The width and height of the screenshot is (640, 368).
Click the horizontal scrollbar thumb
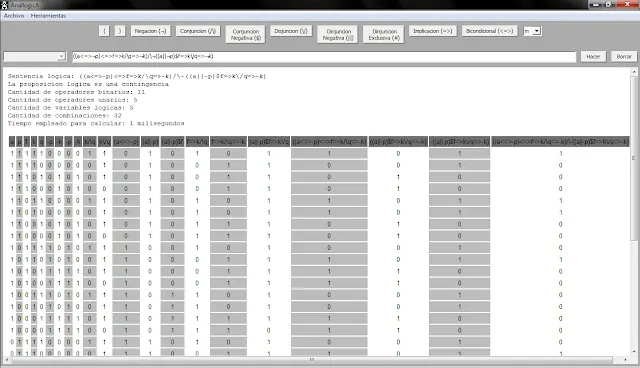(312, 359)
